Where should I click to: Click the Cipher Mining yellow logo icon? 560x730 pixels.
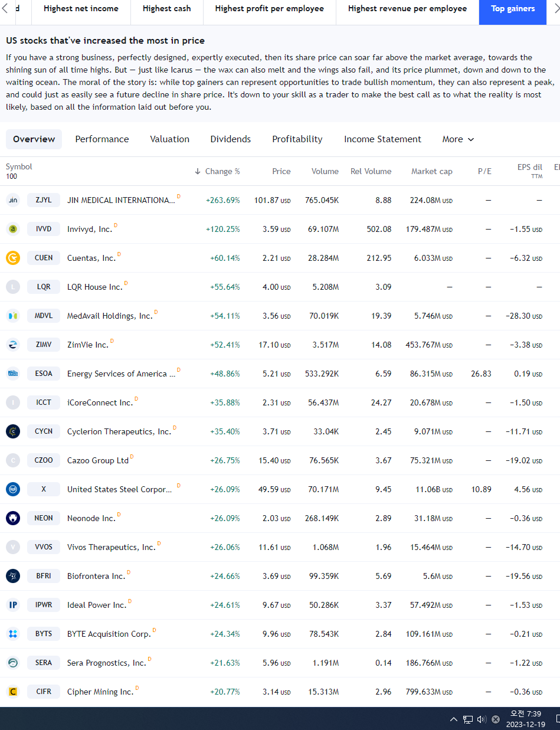[x=13, y=692]
